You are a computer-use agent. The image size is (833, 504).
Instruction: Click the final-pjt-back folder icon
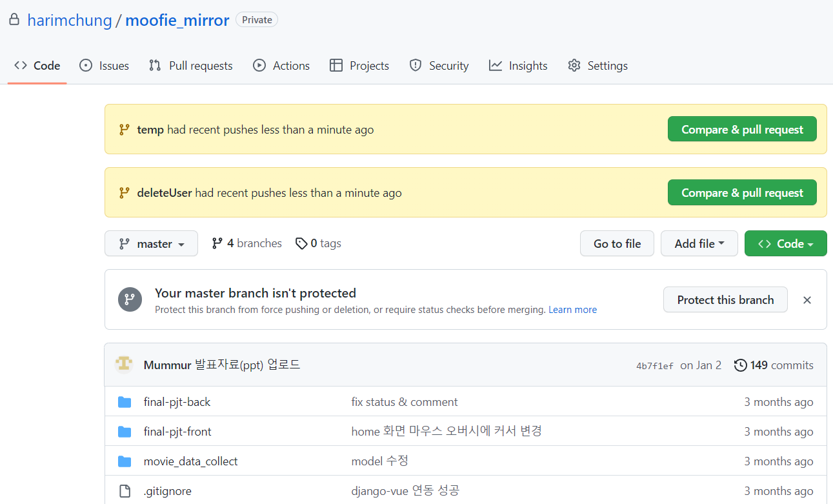125,402
